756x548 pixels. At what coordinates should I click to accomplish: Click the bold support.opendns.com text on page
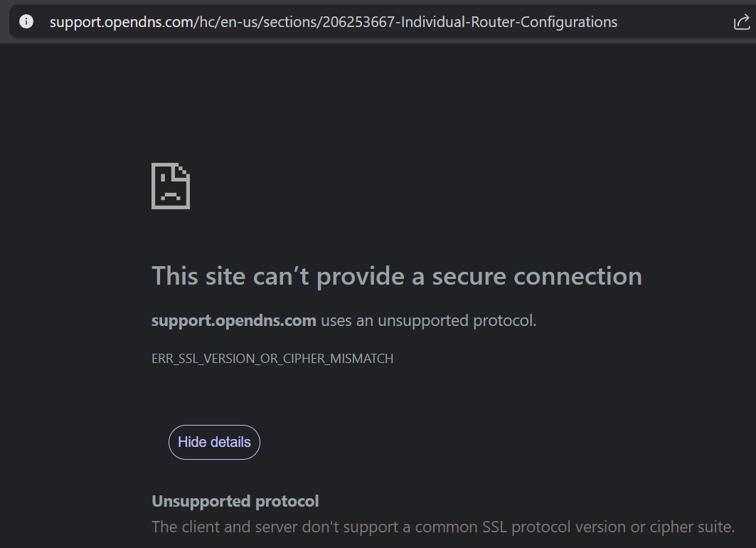click(x=233, y=320)
